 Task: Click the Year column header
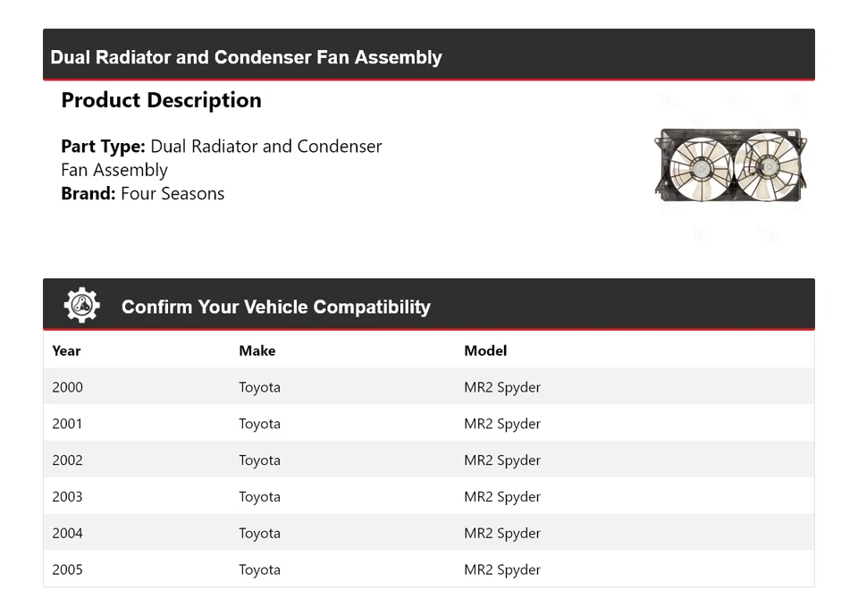point(66,350)
